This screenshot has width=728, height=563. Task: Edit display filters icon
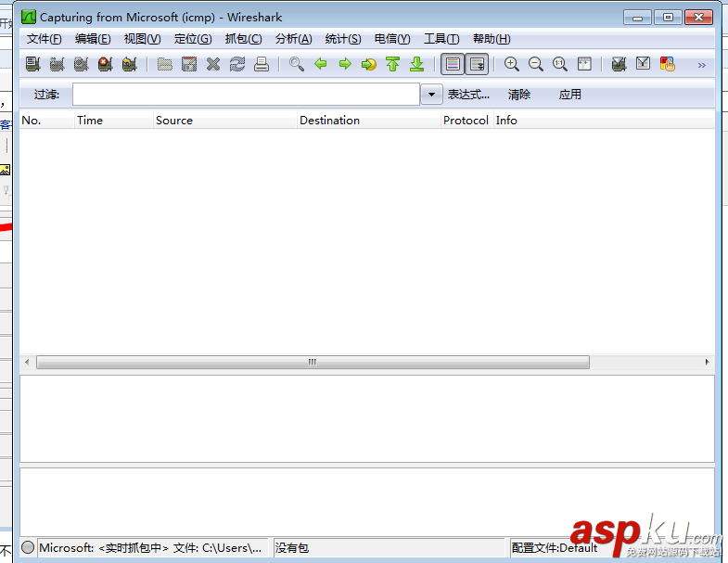[643, 64]
